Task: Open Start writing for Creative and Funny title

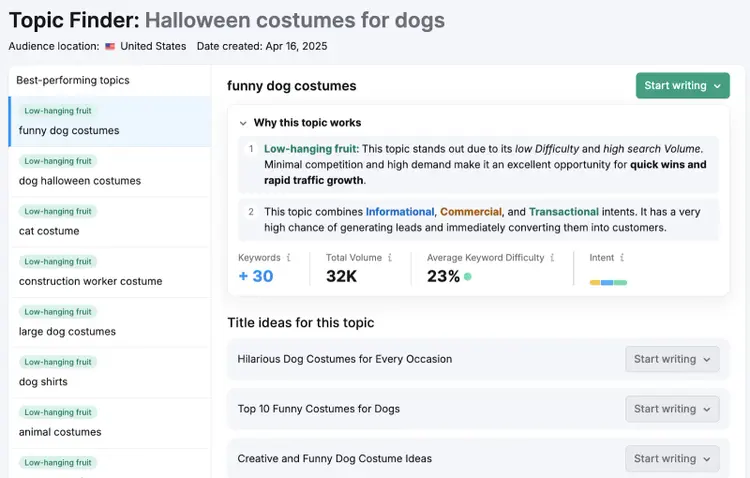Action: (x=672, y=458)
